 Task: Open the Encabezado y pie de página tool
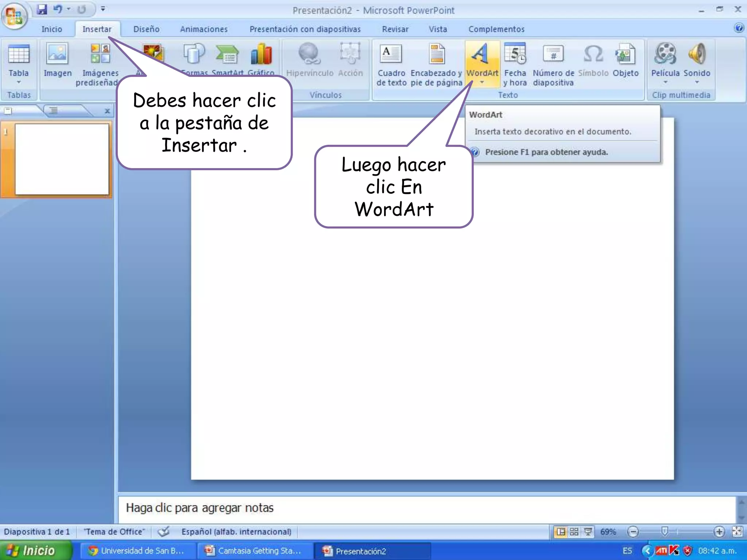tap(437, 55)
